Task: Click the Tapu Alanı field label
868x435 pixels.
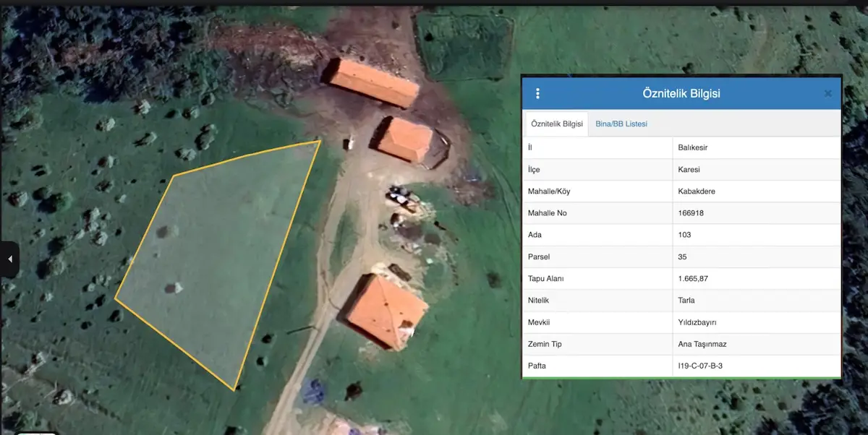Action: [546, 278]
